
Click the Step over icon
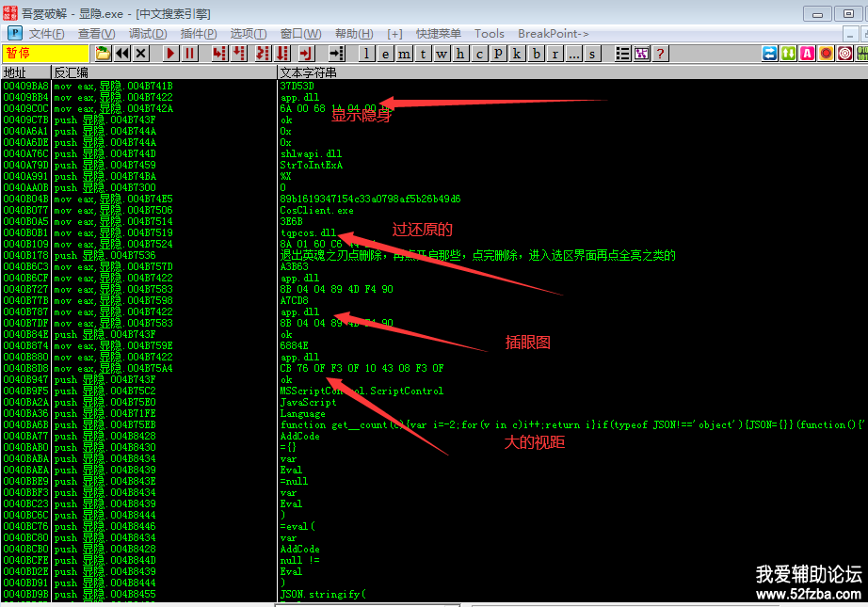(240, 54)
